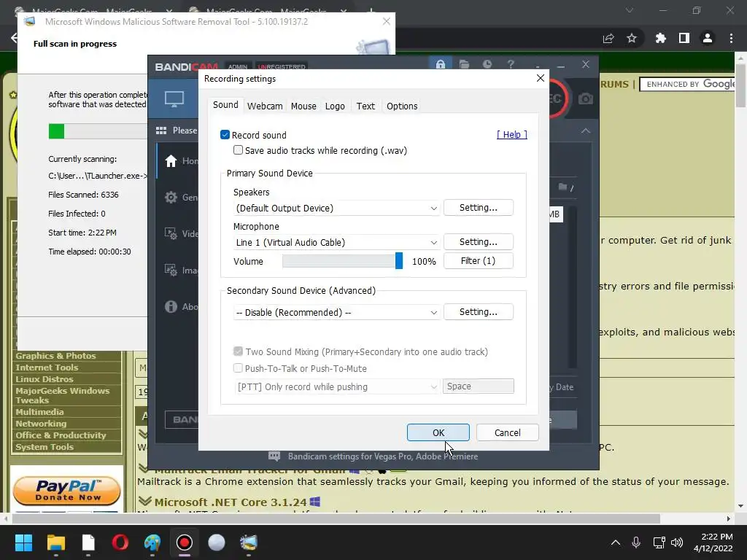Click OK in Recording settings
Screen dimensions: 747x560
[x=438, y=432]
